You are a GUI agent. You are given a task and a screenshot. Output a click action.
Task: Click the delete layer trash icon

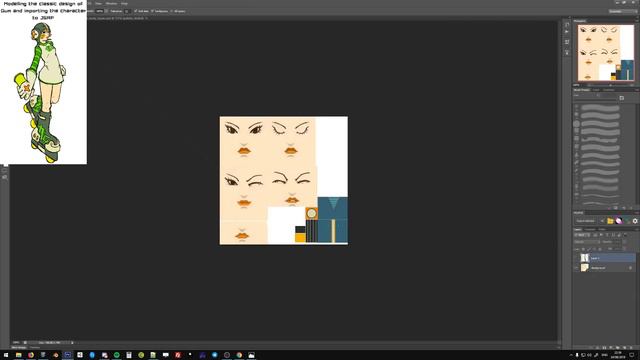631,347
